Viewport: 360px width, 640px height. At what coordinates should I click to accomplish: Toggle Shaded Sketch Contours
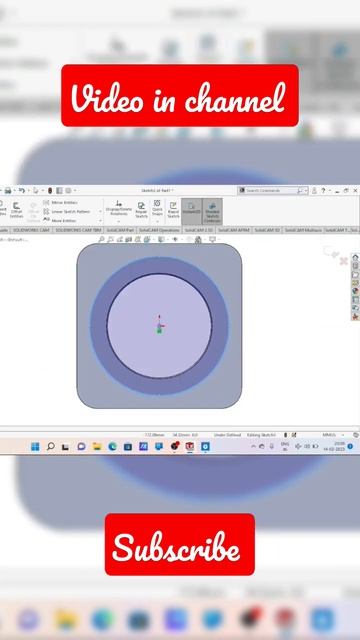[212, 211]
